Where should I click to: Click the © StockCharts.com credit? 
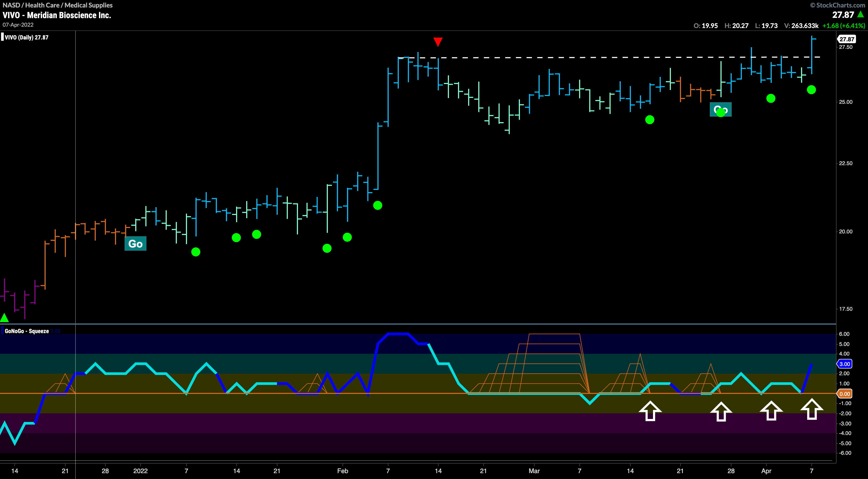click(x=838, y=5)
